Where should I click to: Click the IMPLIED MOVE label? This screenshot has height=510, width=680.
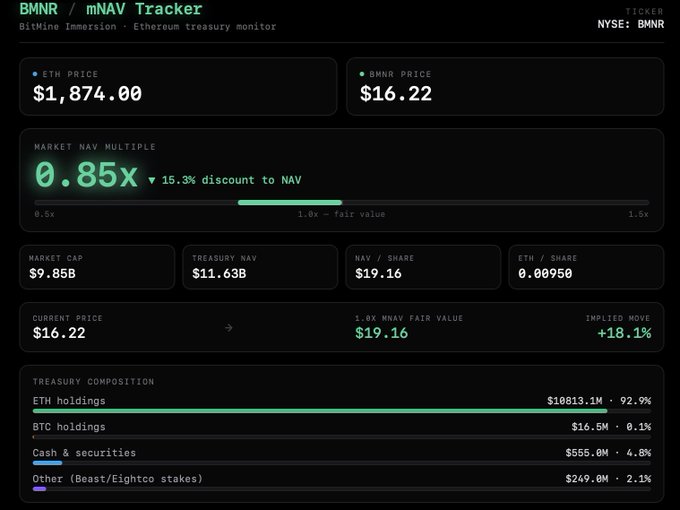pos(618,318)
